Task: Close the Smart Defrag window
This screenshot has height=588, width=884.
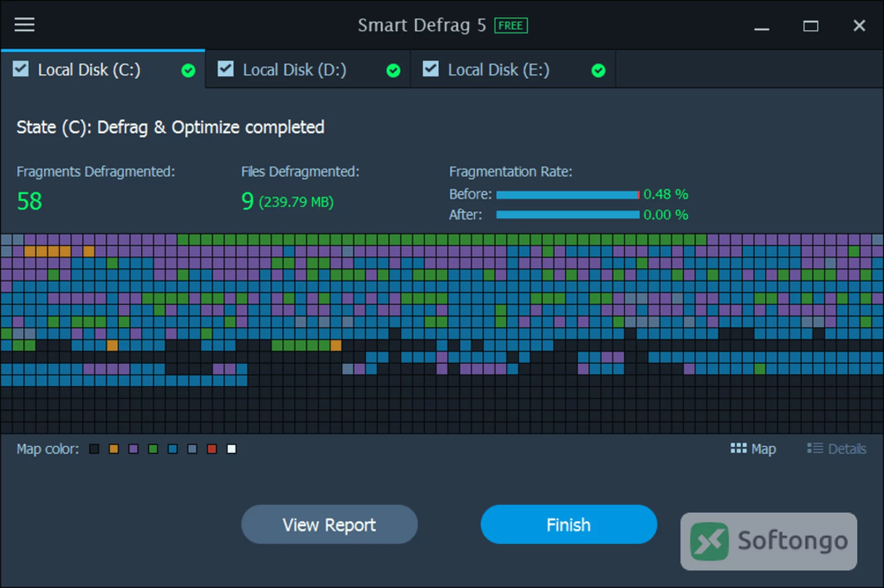Action: [x=859, y=26]
